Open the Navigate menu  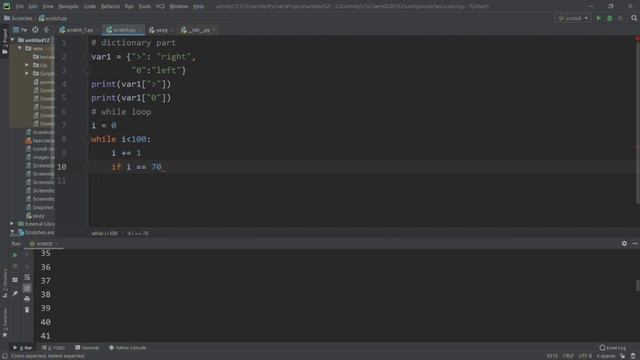68,7
